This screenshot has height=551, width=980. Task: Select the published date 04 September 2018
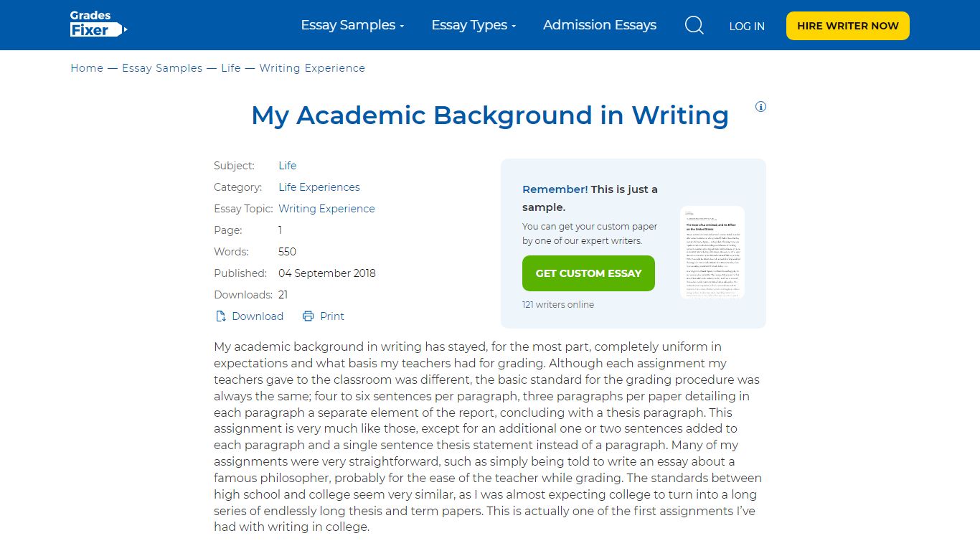(327, 273)
